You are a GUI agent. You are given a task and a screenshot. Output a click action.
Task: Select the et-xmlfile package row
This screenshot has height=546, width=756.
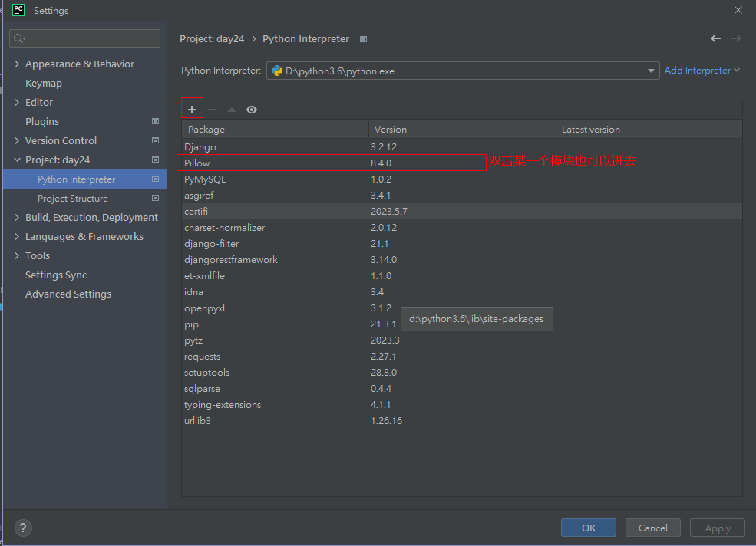[462, 275]
